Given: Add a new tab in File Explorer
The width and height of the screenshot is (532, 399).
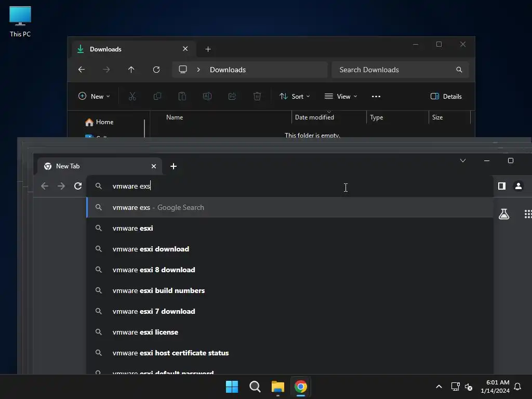Looking at the screenshot, I should (x=208, y=49).
